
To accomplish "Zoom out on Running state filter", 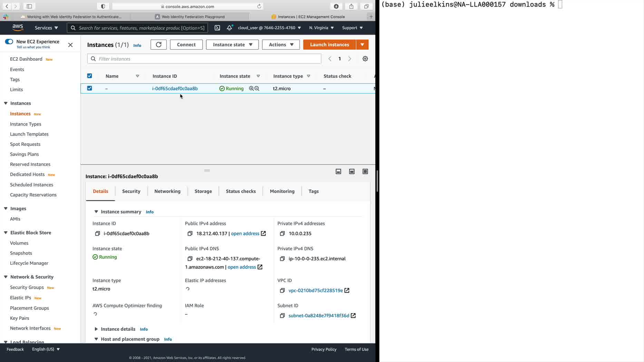I will [x=257, y=89].
